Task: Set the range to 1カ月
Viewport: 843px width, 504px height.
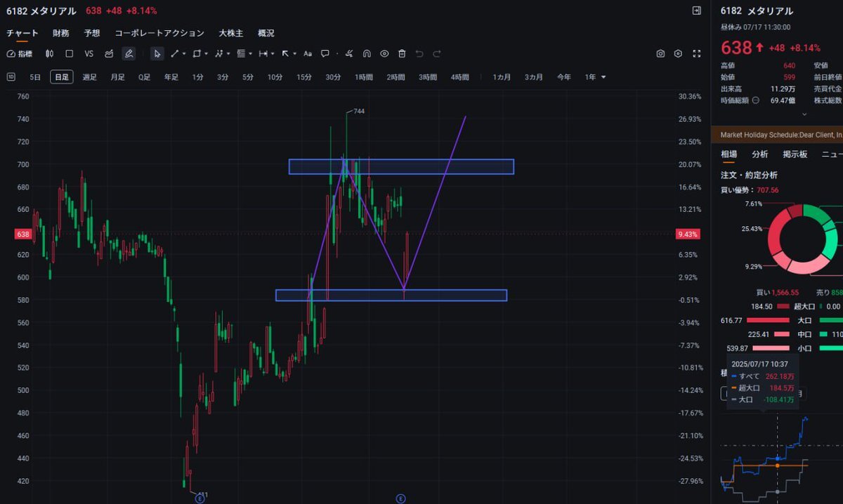Action: [x=502, y=77]
